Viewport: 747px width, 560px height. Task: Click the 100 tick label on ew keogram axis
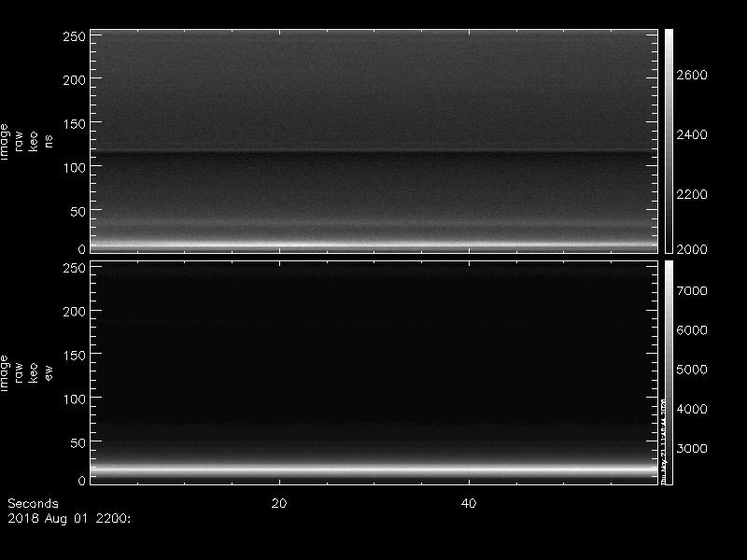[74, 399]
